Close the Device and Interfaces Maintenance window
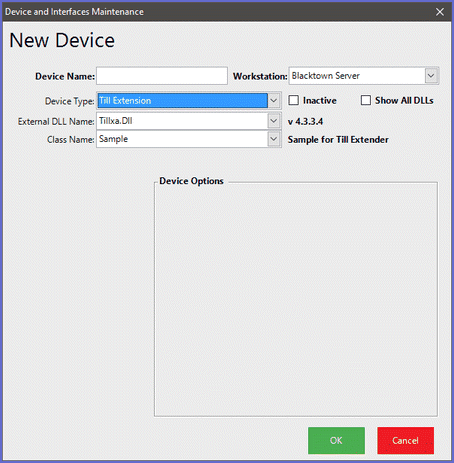The image size is (454, 463). (440, 12)
